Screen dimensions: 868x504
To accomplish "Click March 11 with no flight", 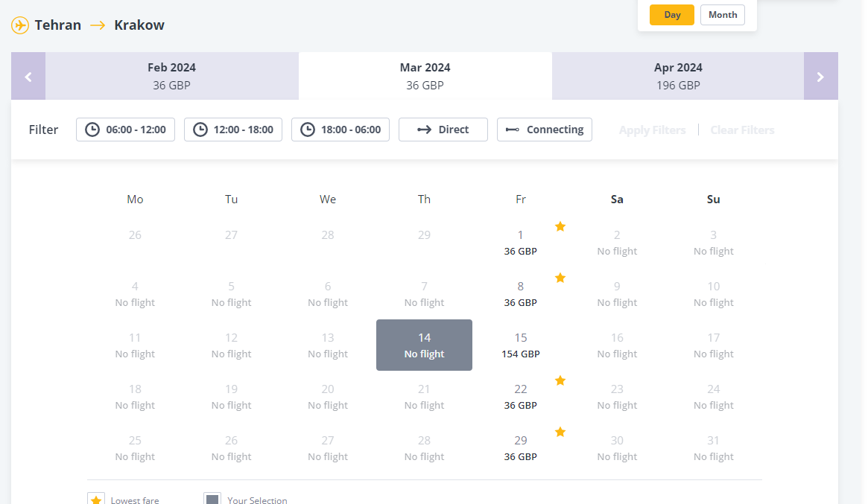I will tap(135, 345).
